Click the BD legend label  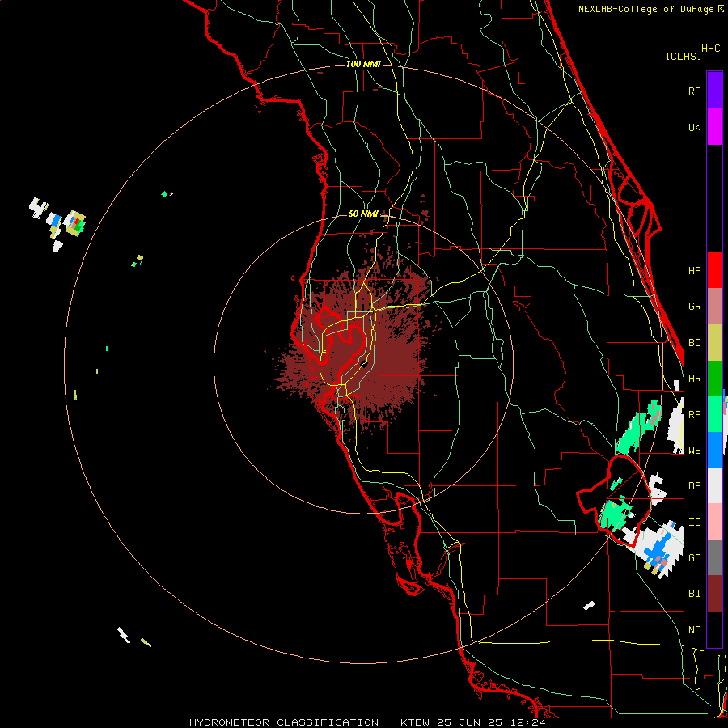(x=694, y=343)
